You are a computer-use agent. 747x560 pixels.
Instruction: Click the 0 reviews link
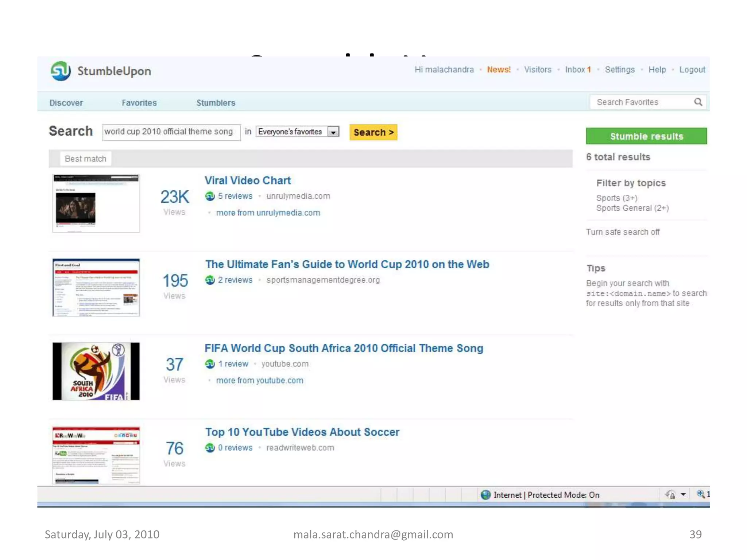(x=235, y=448)
